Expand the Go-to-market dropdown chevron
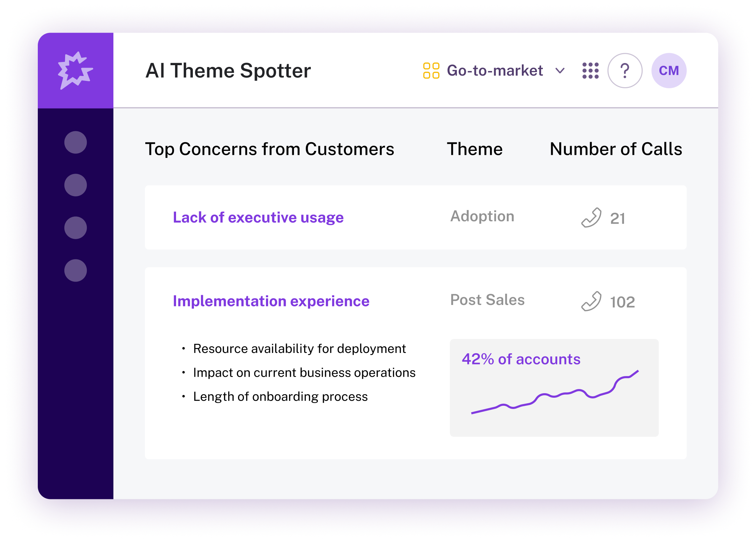 [560, 71]
